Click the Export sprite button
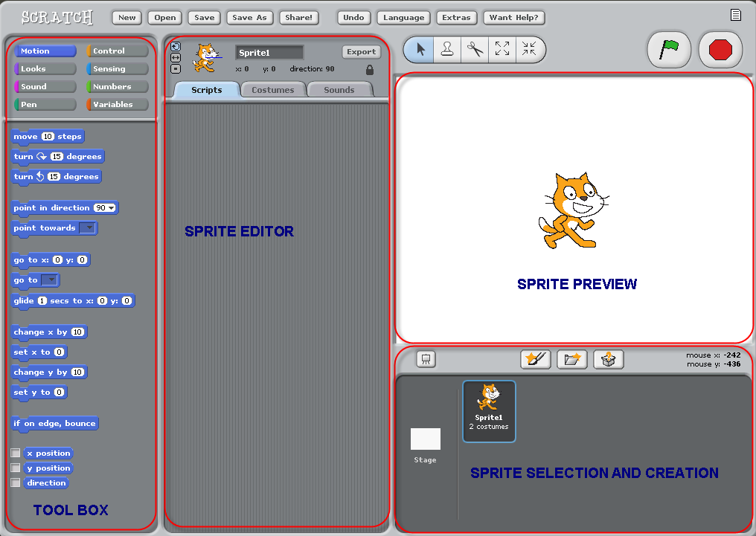The image size is (756, 536). [x=361, y=51]
